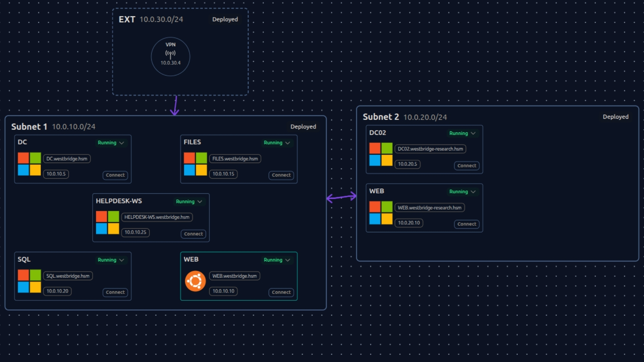Click the 10.0.10.15 IP tag
This screenshot has height=362, width=644.
pyautogui.click(x=223, y=174)
